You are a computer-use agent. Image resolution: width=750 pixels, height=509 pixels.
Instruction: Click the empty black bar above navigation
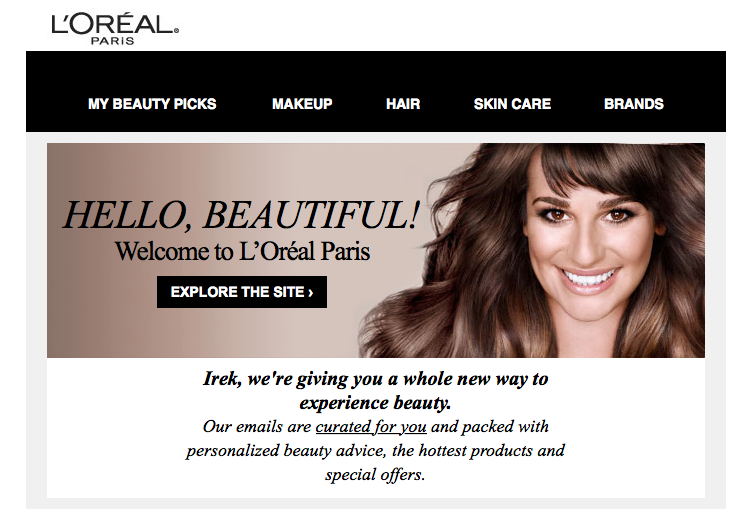pyautogui.click(x=376, y=72)
